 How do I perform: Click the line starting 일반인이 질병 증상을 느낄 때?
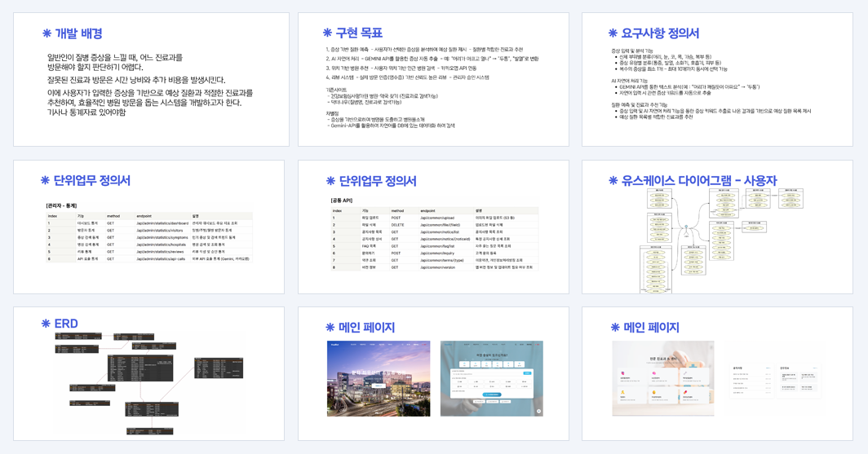pos(114,58)
